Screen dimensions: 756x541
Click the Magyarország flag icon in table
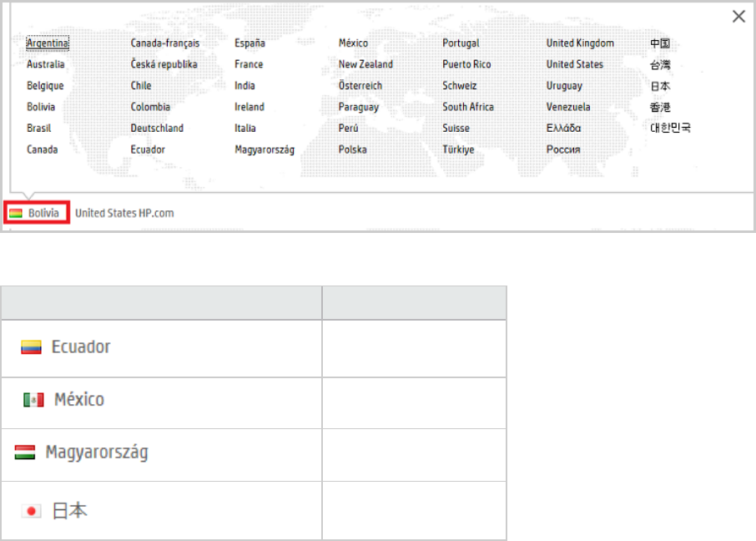[x=25, y=453]
